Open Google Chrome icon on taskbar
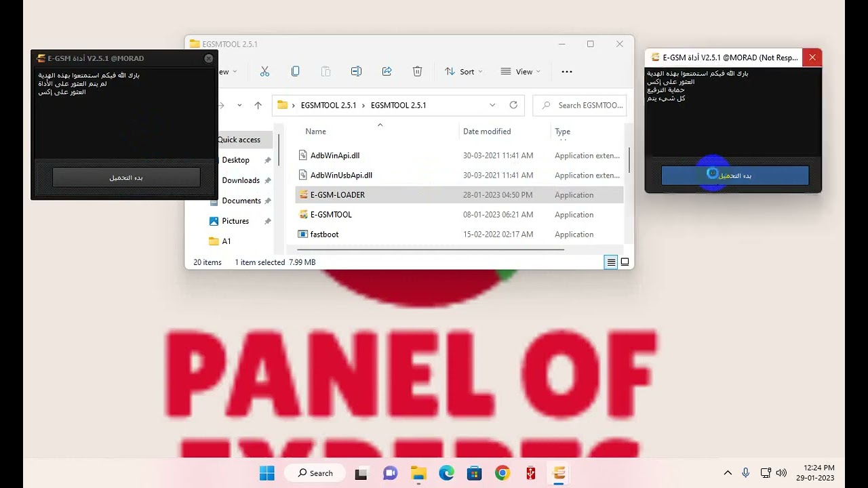 (502, 473)
